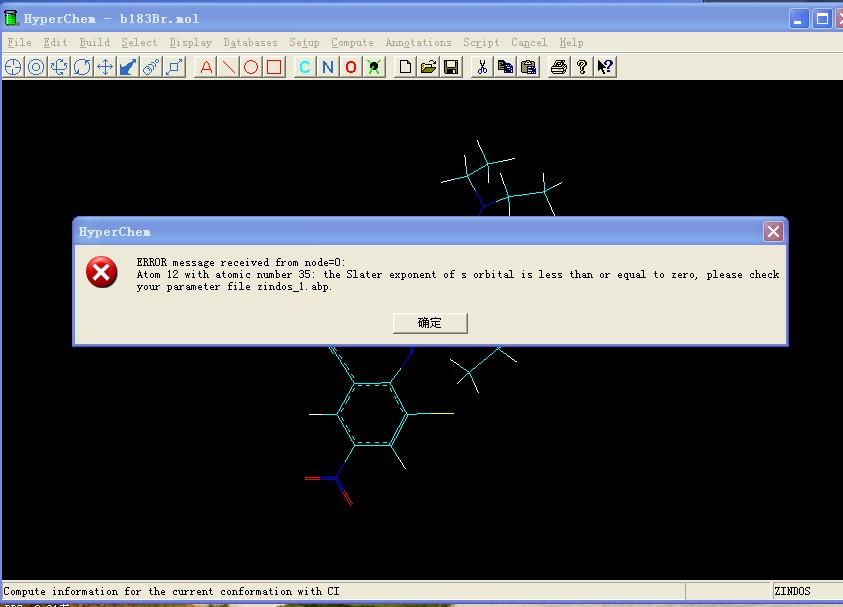Image resolution: width=843 pixels, height=607 pixels.
Task: Select the Z clipping planes tool
Action: (x=175, y=67)
